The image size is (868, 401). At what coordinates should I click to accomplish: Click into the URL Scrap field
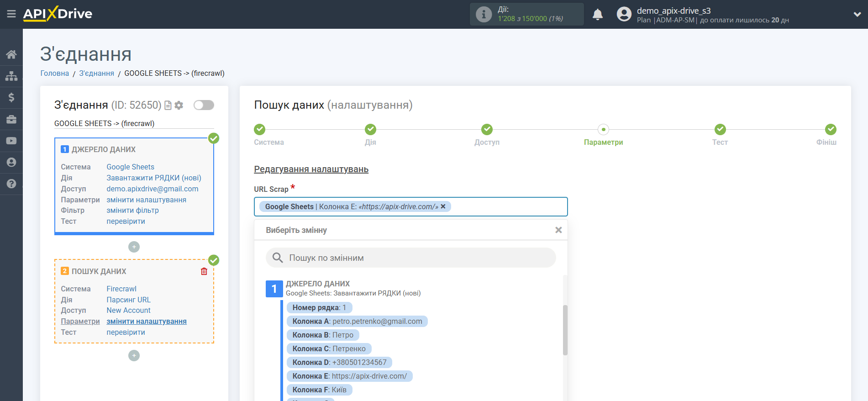411,206
